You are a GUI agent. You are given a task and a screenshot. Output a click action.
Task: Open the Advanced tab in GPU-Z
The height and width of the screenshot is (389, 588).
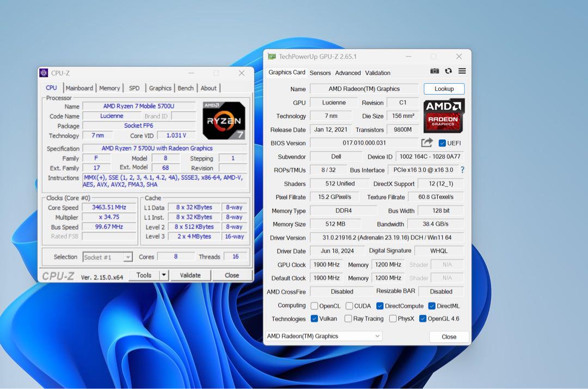click(x=348, y=73)
